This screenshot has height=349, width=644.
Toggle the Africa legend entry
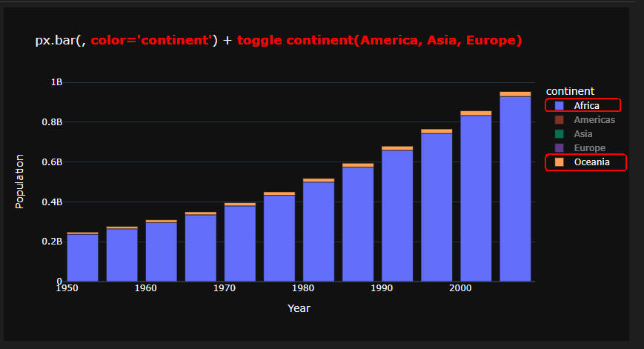tap(582, 105)
